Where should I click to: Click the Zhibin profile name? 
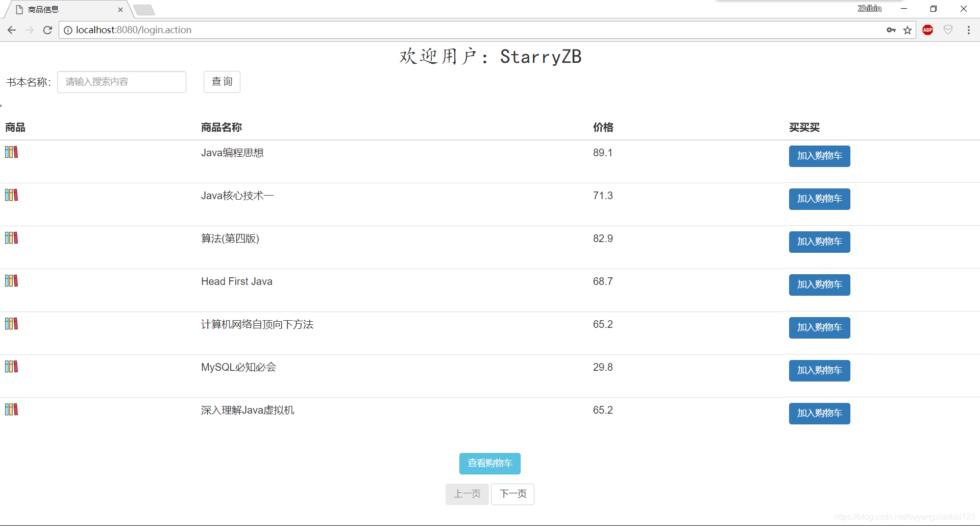(869, 9)
